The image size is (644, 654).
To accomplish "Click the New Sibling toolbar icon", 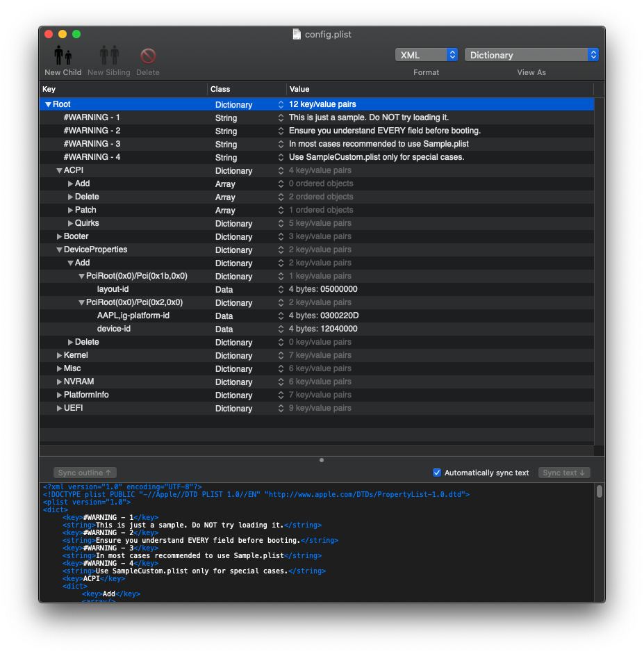I will [109, 56].
